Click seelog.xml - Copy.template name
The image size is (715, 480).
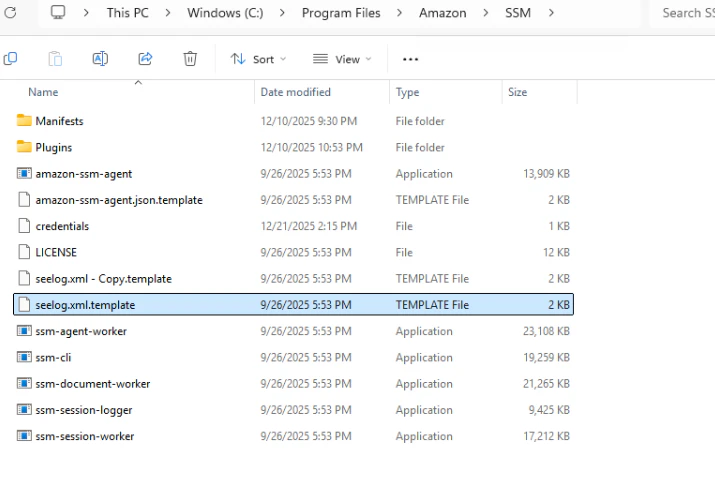click(104, 279)
